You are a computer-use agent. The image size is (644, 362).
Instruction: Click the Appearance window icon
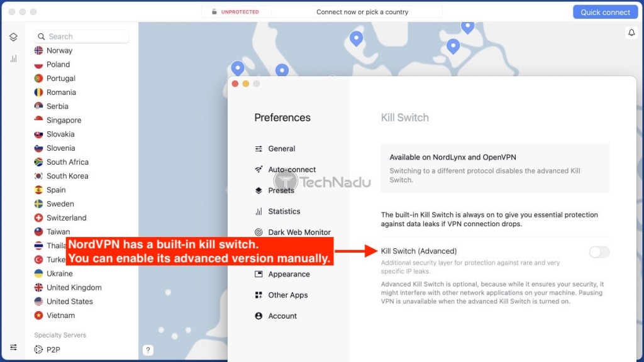point(258,274)
